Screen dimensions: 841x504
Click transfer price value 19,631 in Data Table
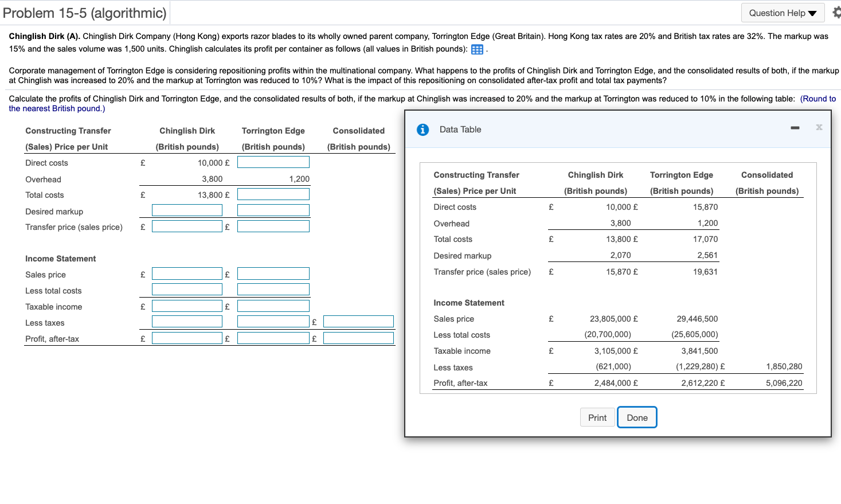705,272
